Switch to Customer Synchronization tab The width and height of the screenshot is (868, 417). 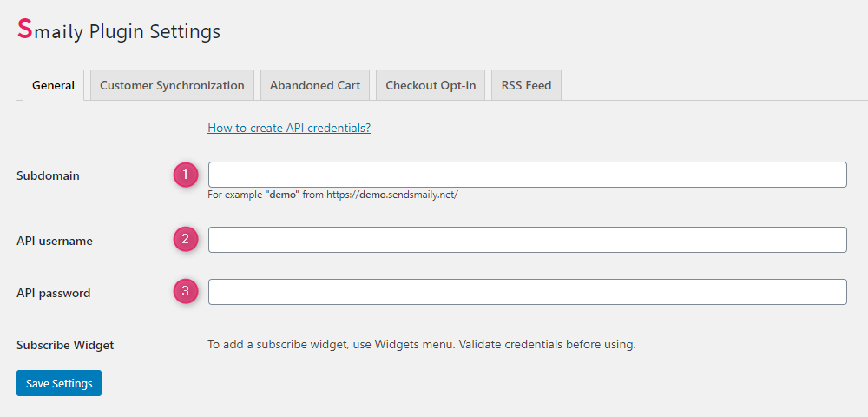point(172,85)
